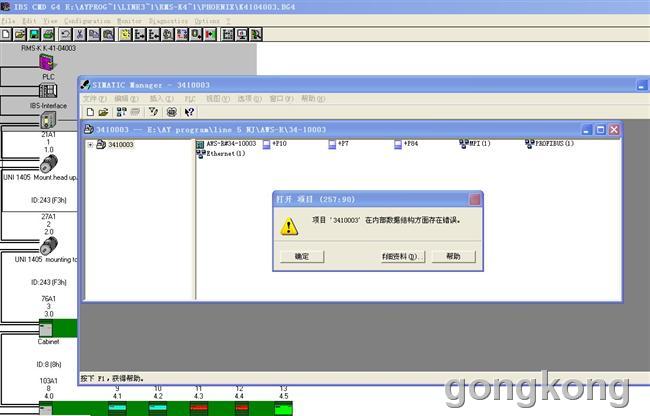Click the Open folder icon in IBS CMD toolbar

(x=20, y=34)
